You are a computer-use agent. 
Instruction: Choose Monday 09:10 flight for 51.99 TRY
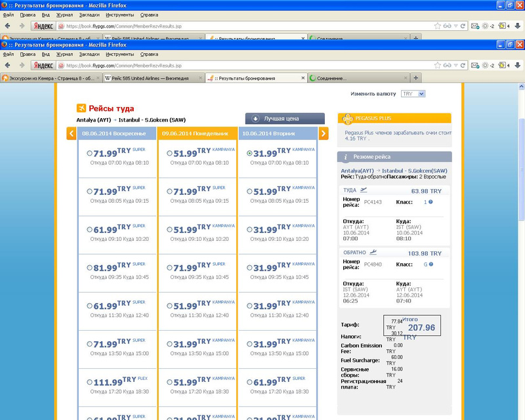click(x=170, y=230)
